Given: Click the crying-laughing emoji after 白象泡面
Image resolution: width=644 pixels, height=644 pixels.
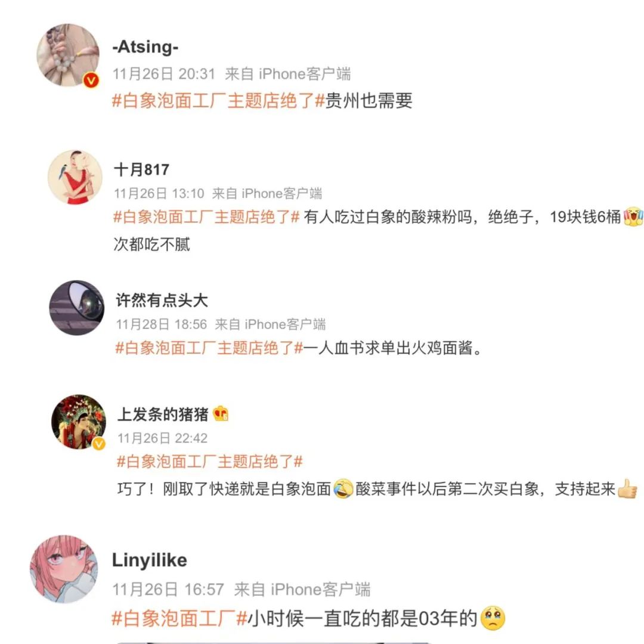Looking at the screenshot, I should 343,488.
